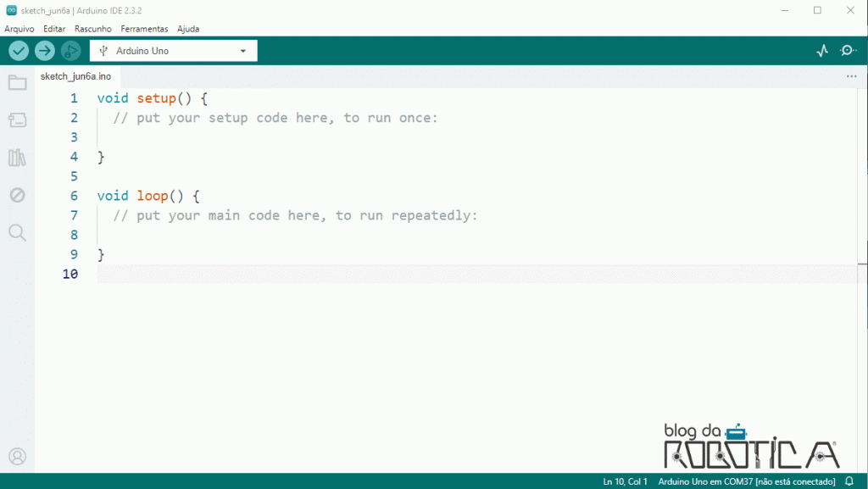Click the user account icon in sidebar
Screen dimensions: 868x489
click(x=17, y=457)
